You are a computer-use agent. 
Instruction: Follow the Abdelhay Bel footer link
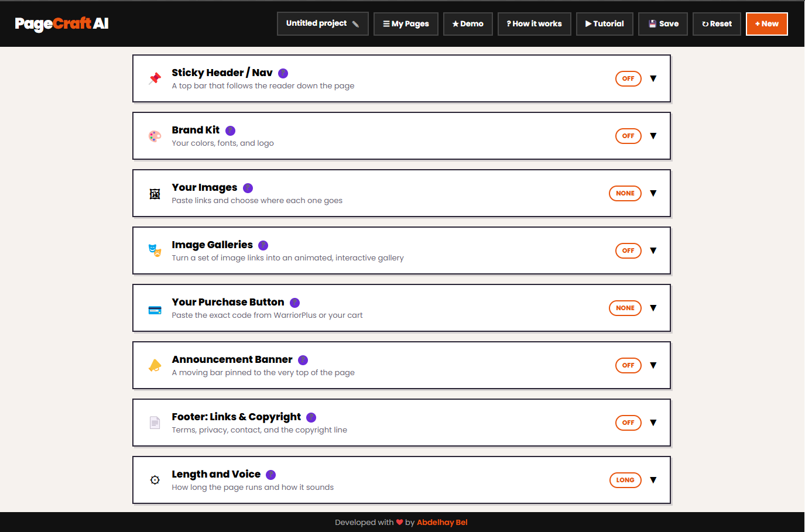click(x=442, y=522)
